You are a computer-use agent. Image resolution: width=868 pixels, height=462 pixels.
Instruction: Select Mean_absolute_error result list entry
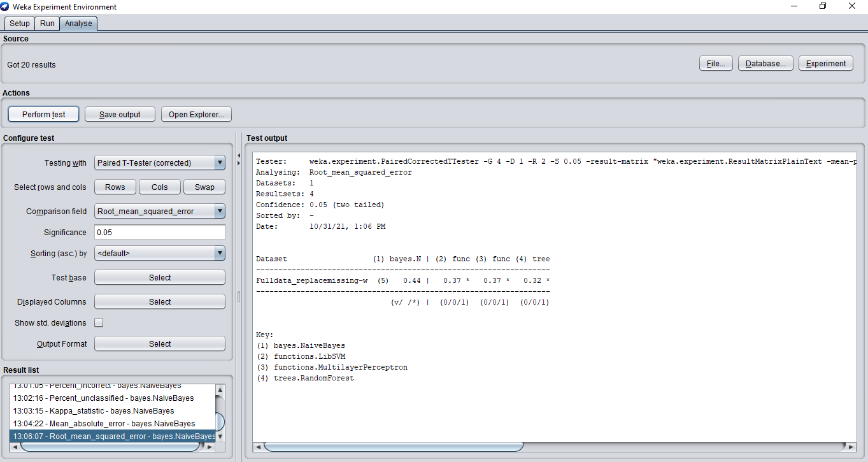click(113, 424)
